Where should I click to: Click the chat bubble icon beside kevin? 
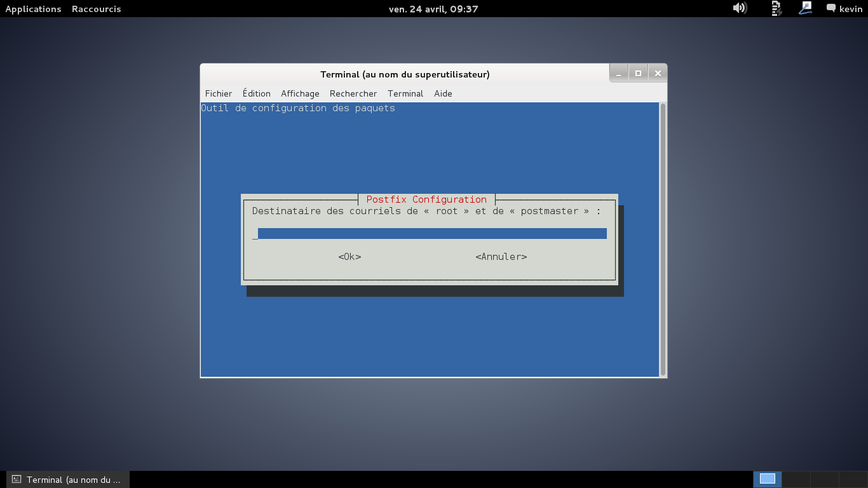tap(831, 8)
